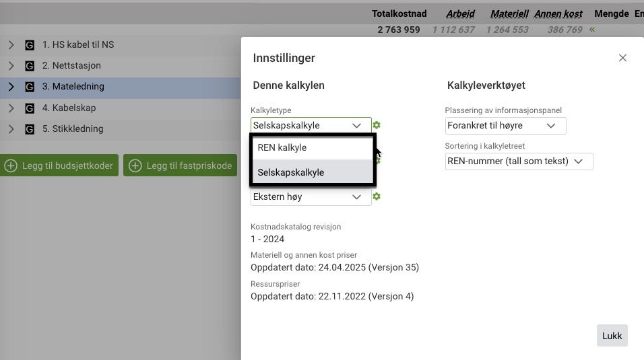The width and height of the screenshot is (644, 360).
Task: Click Legg til fastpriskode button
Action: pyautogui.click(x=181, y=166)
